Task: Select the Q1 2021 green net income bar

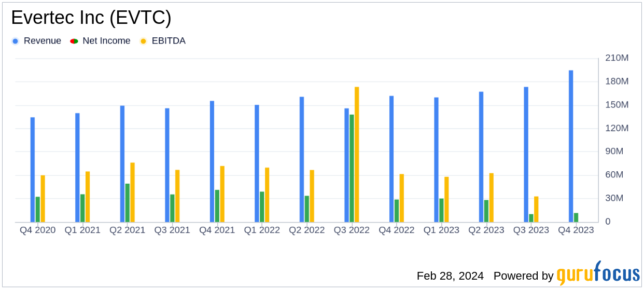Action: click(x=82, y=209)
